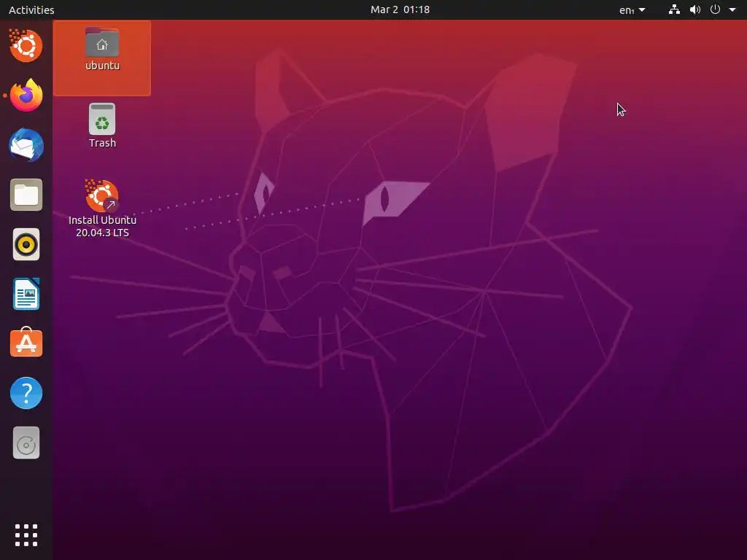Open the Files manager in dock
Screen dimensions: 747x560
(x=26, y=195)
